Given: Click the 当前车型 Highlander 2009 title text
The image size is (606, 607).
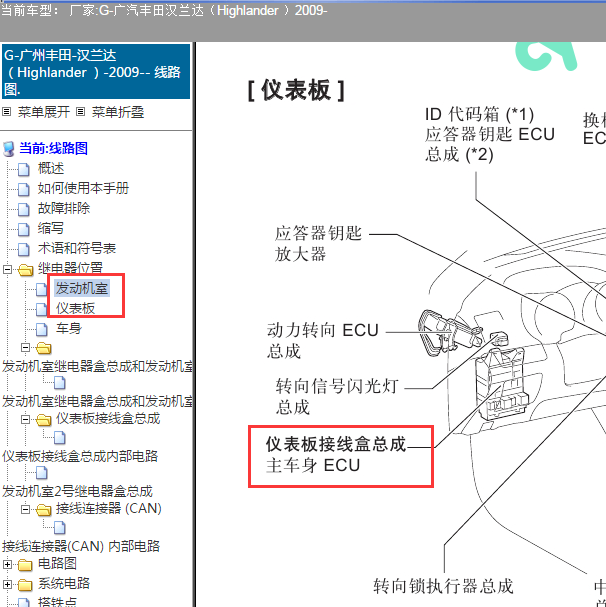Looking at the screenshot, I should click(164, 10).
